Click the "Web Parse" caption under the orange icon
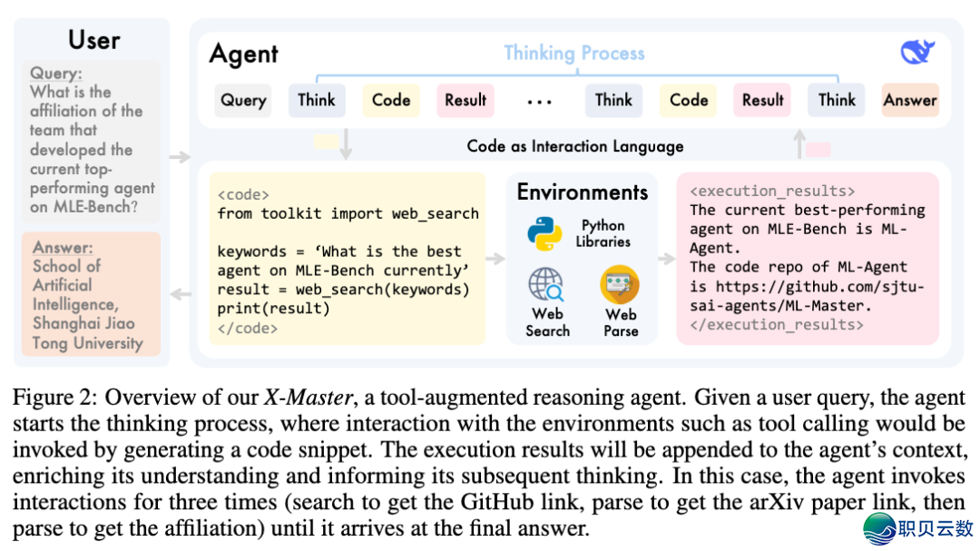 pos(621,322)
